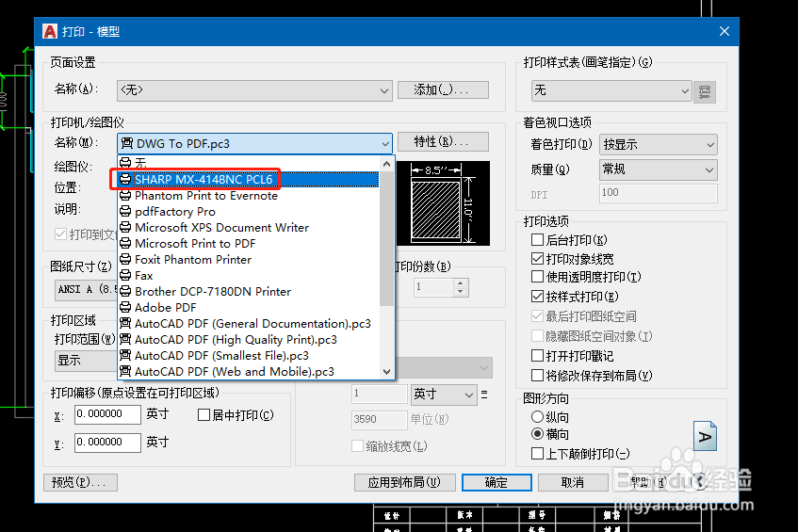The height and width of the screenshot is (532, 798).
Task: Increase 打印份数 copies with up arrow
Action: [460, 282]
